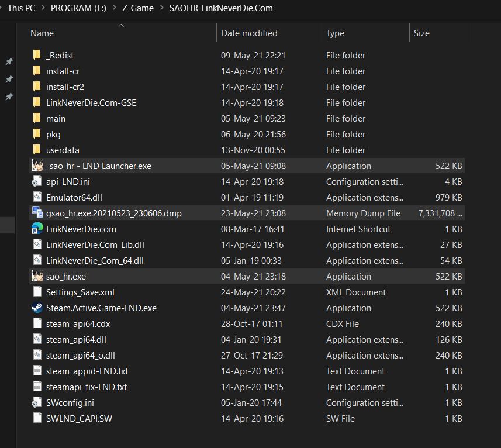Expand the chevron after PROGRAM (E:)
This screenshot has height=448, width=501.
(x=115, y=8)
